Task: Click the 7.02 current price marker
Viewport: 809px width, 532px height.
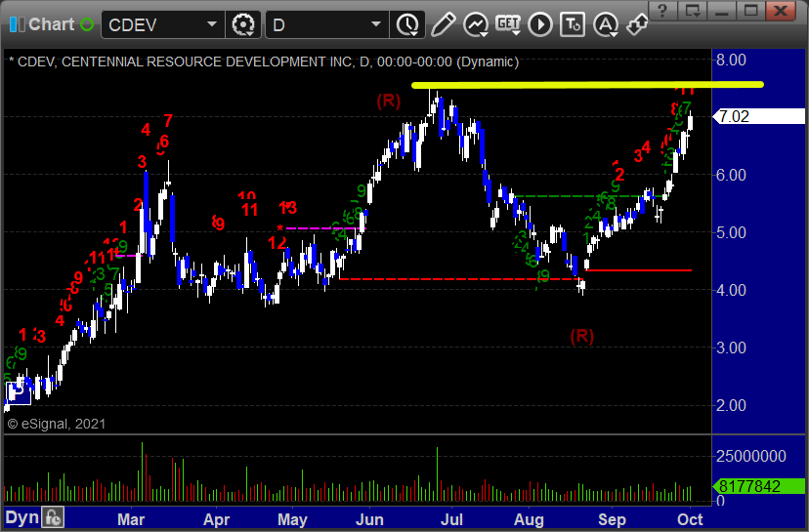Action: pyautogui.click(x=758, y=116)
